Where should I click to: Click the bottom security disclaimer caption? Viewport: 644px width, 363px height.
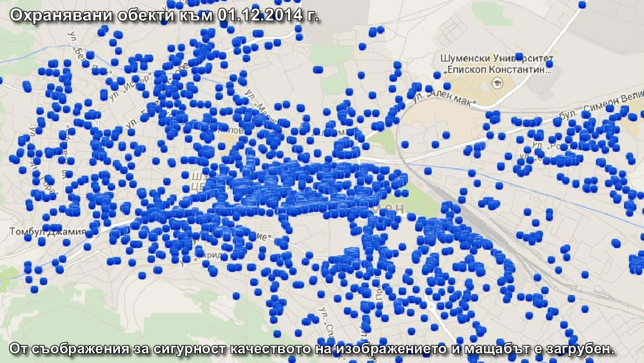point(312,348)
